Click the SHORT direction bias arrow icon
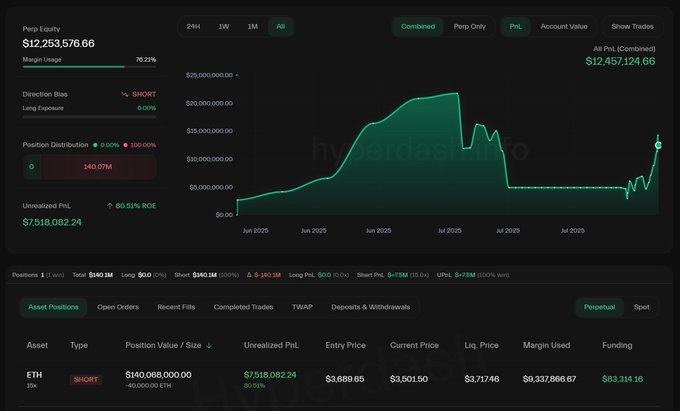The height and width of the screenshot is (411, 680). click(125, 94)
